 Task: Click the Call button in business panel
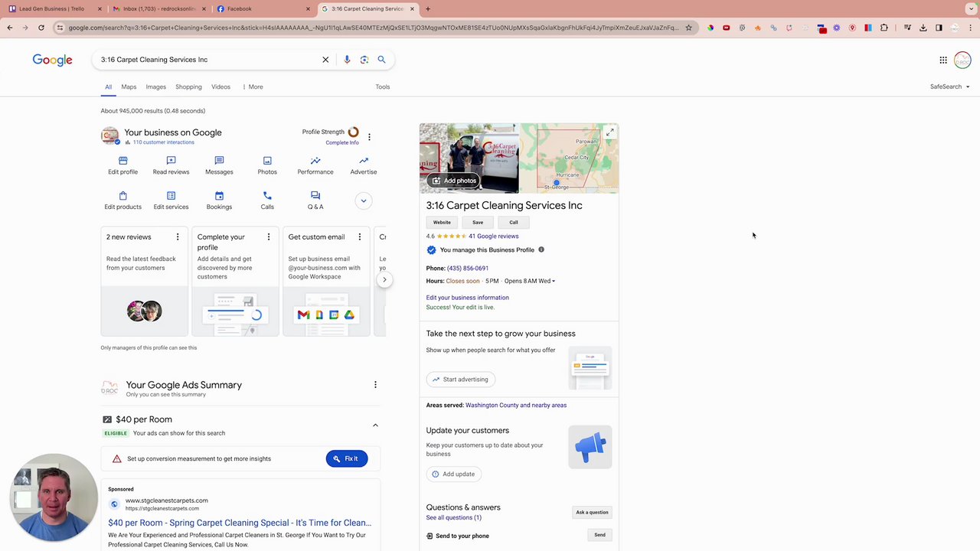coord(514,222)
